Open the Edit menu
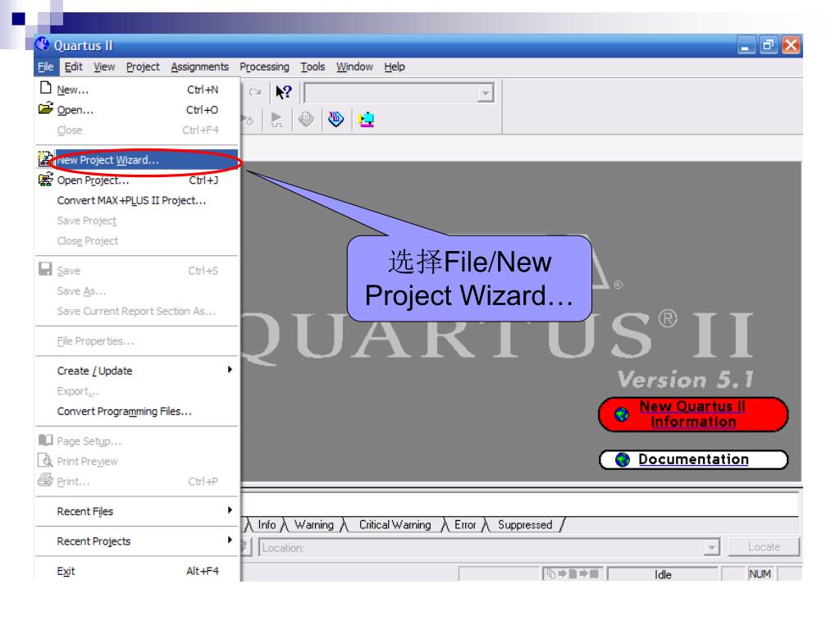This screenshot has width=840, height=630. click(x=73, y=66)
